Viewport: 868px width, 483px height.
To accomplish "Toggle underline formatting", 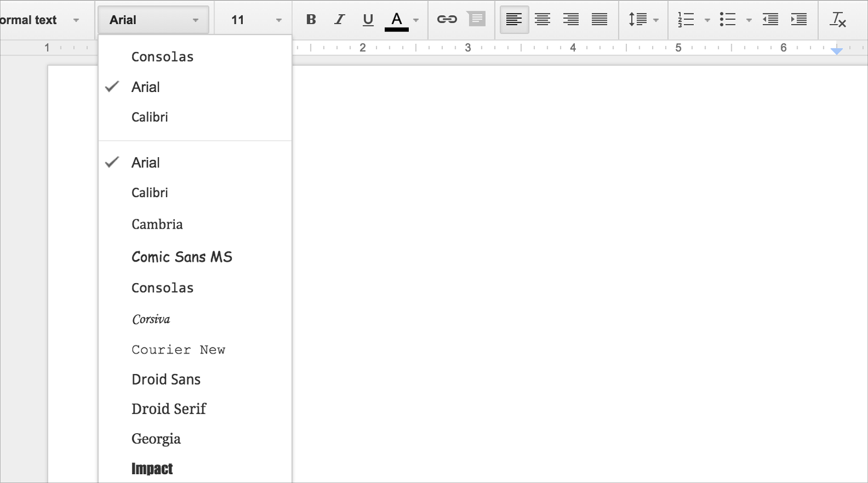I will pos(368,19).
